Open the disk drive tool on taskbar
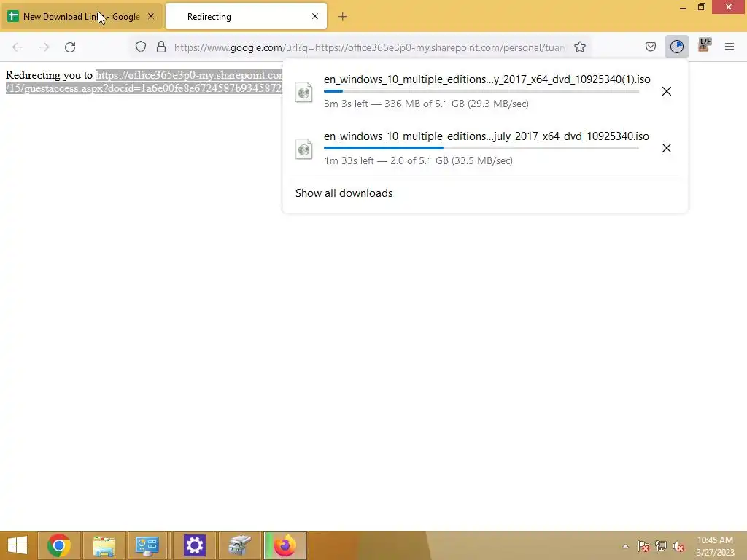The width and height of the screenshot is (747, 560). [239, 545]
